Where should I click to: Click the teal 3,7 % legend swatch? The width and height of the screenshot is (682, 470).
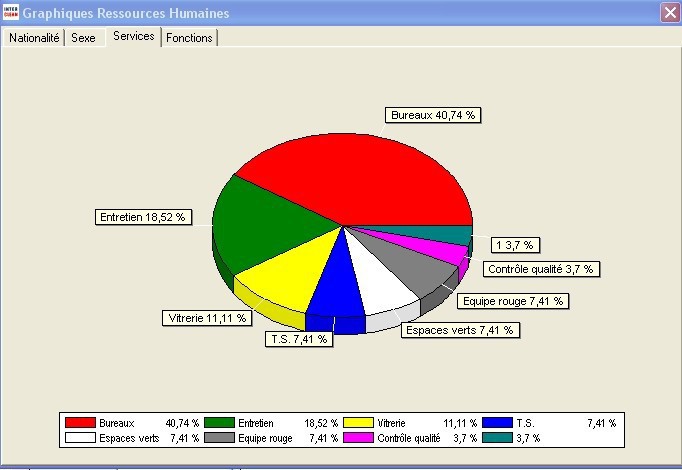497,438
